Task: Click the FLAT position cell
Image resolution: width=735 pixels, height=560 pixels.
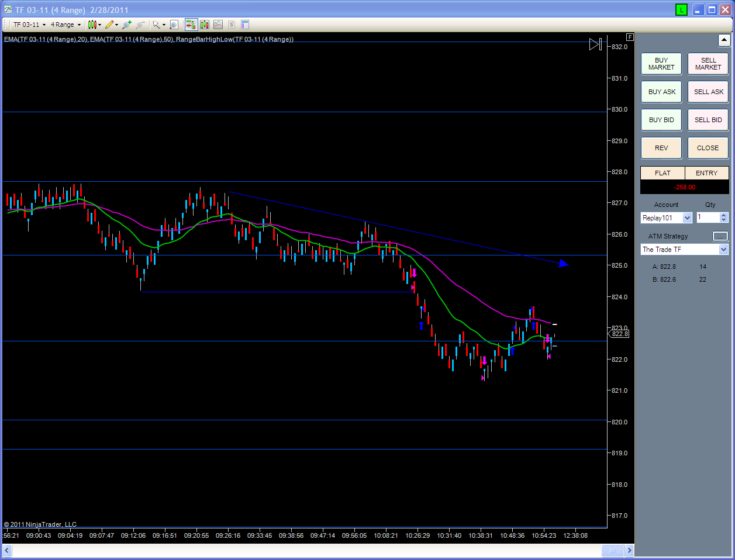Action: point(662,173)
